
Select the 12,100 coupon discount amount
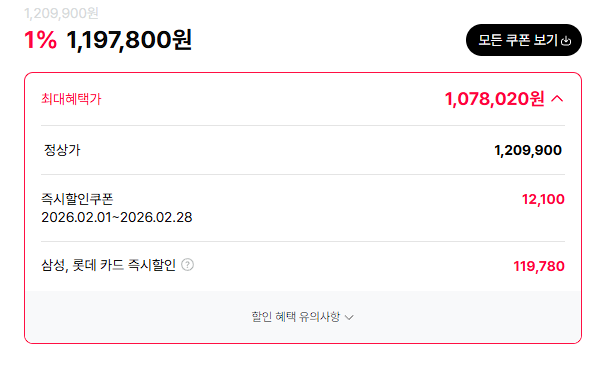point(543,199)
